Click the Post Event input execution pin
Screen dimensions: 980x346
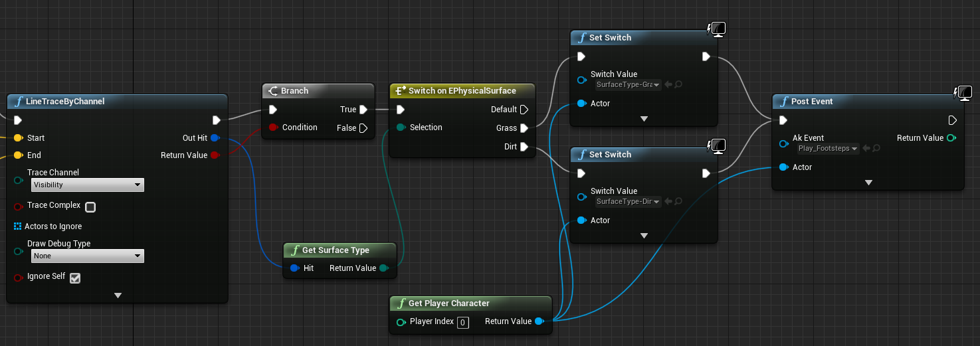coord(783,120)
